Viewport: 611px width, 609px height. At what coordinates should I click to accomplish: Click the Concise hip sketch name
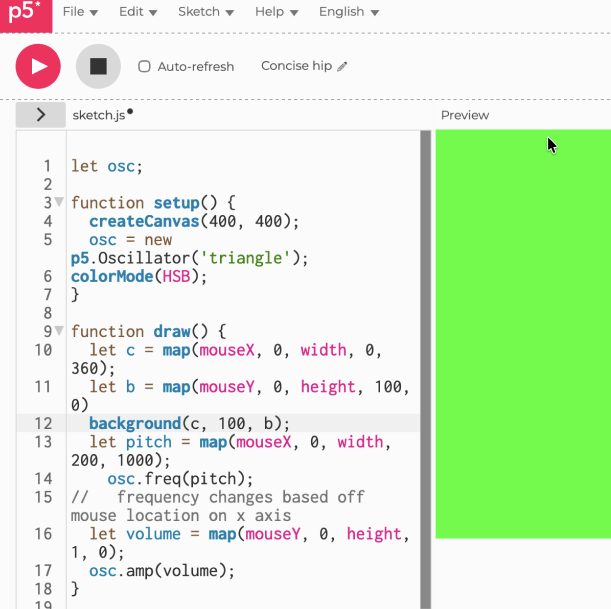click(296, 66)
